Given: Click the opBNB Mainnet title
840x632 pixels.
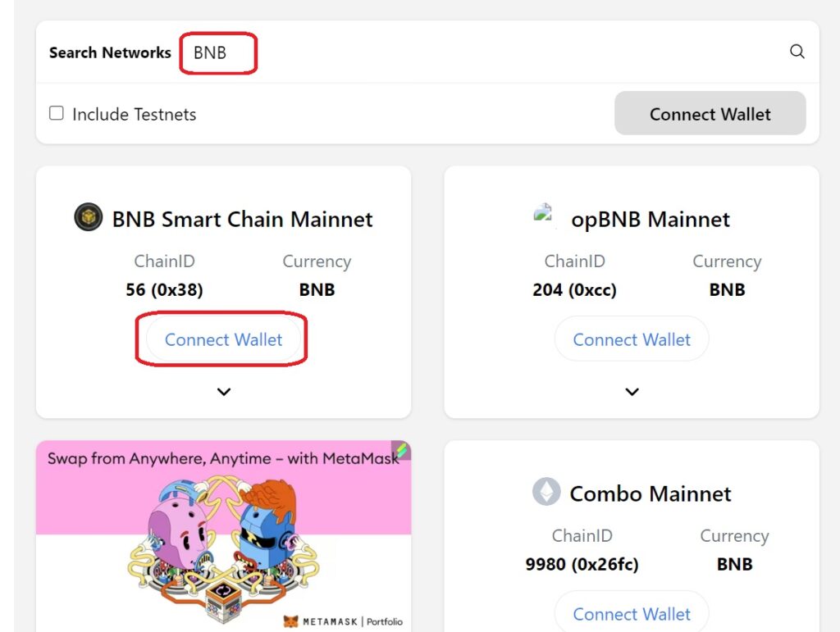Looking at the screenshot, I should coord(651,220).
